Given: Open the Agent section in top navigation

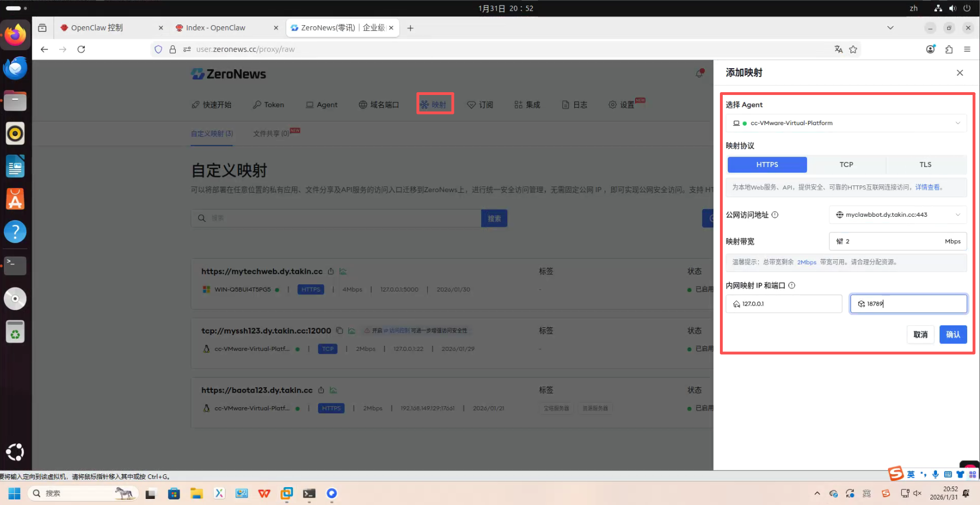Looking at the screenshot, I should click(322, 104).
